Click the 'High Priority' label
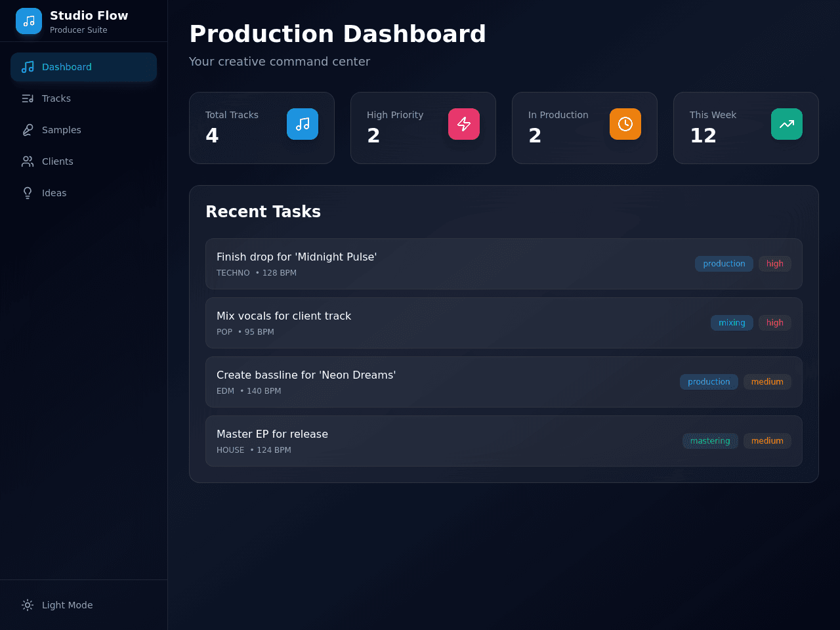The width and height of the screenshot is (840, 630). 395,115
